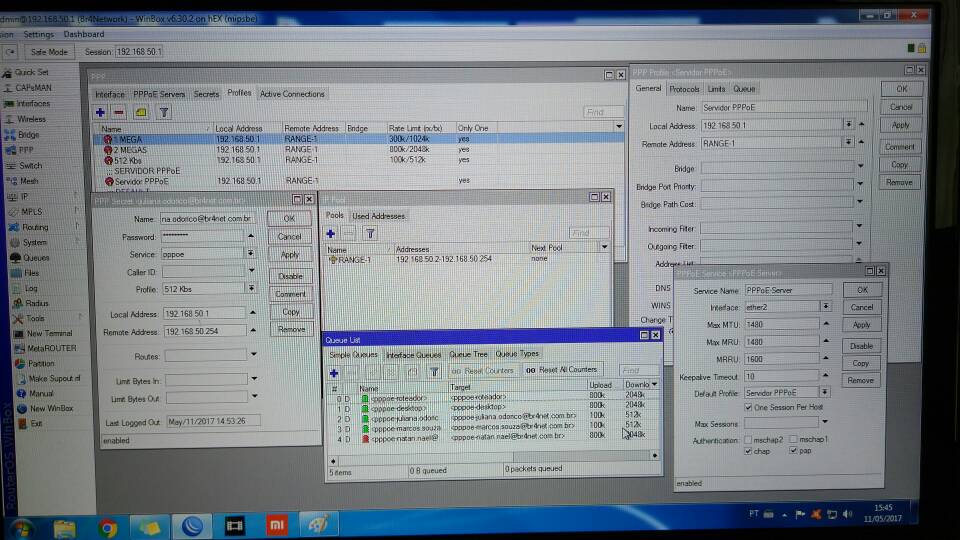Switch to Active Connections tab
Viewport: 960px width, 540px height.
pyautogui.click(x=292, y=94)
